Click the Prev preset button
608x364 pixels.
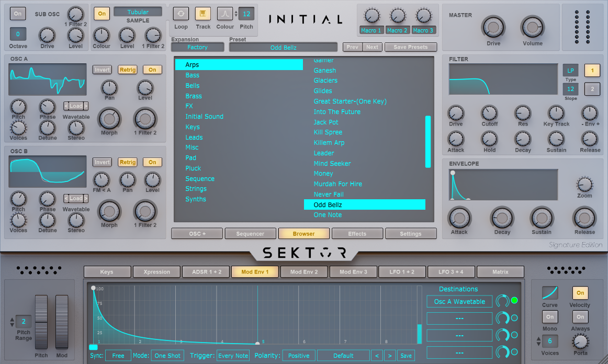pos(353,47)
